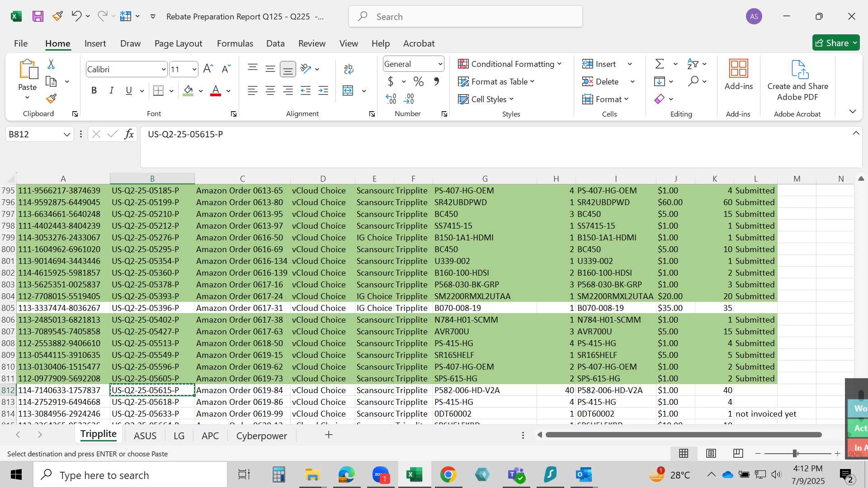Toggle Middle Align vertical alignment
868x488 pixels.
(270, 69)
